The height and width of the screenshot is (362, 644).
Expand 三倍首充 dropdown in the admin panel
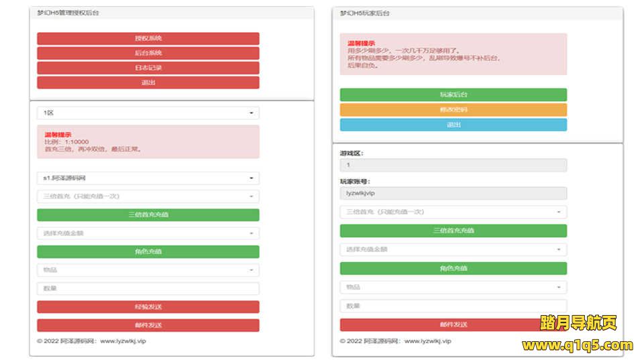[x=148, y=196]
